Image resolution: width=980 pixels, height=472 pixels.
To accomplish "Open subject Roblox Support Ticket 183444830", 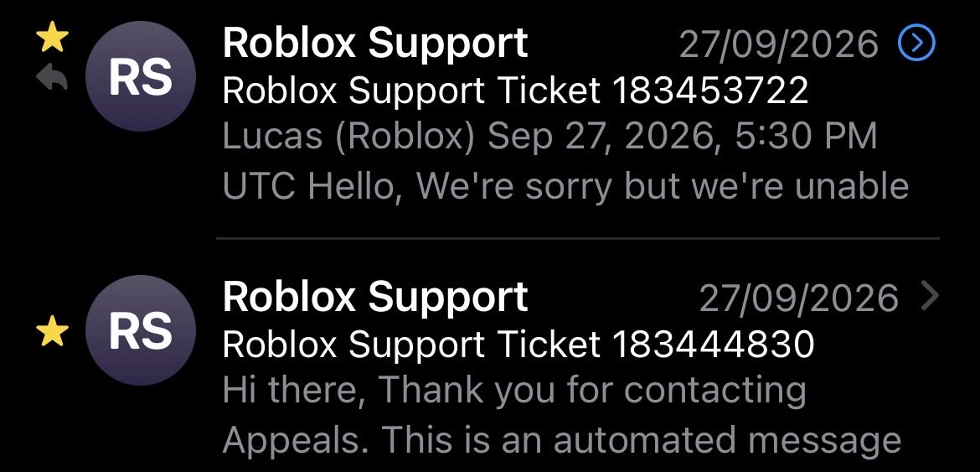I will tap(518, 345).
